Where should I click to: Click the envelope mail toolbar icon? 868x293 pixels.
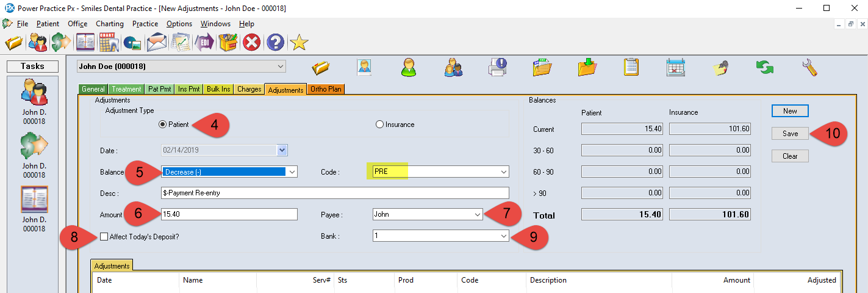coord(157,42)
